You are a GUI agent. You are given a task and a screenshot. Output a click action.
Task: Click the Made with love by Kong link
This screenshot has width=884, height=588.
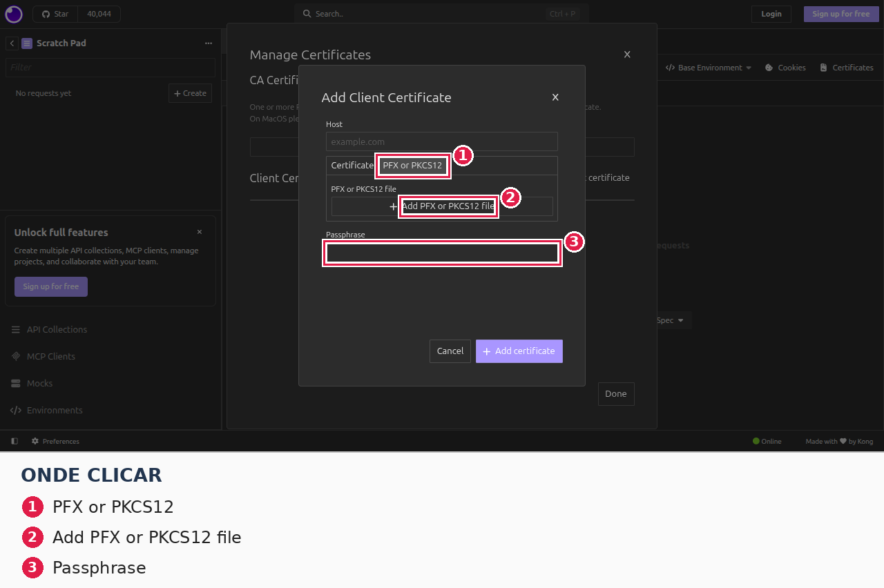click(x=839, y=441)
